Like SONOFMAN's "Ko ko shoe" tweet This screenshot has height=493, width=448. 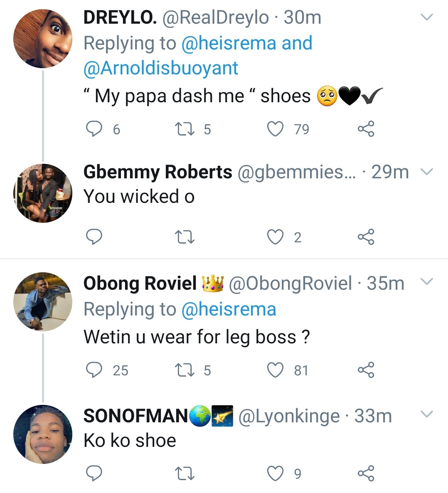275,473
